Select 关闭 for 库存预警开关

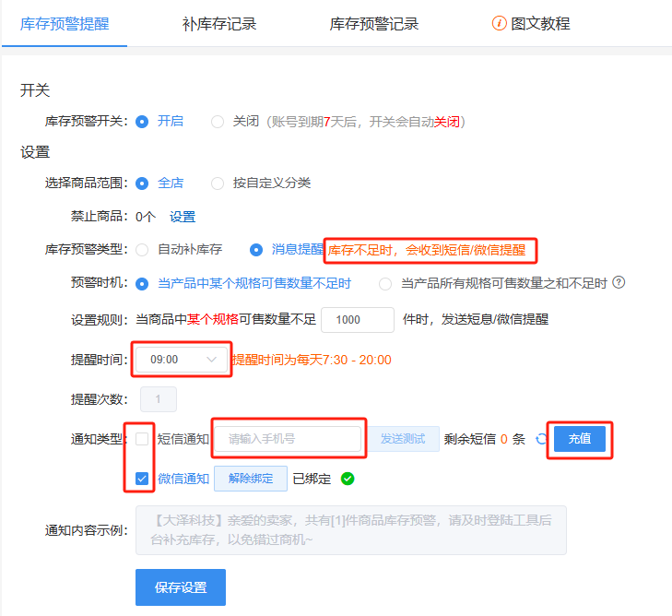point(218,122)
